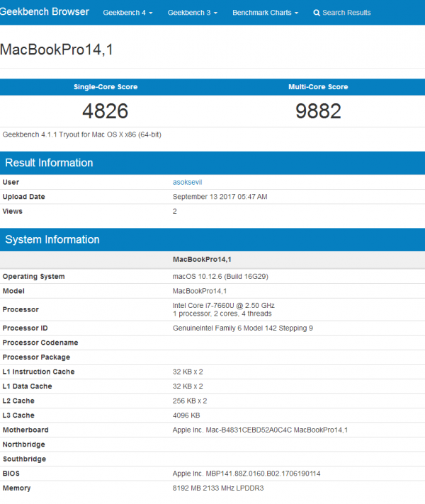Click the System Information section header
The width and height of the screenshot is (425, 504).
212,240
